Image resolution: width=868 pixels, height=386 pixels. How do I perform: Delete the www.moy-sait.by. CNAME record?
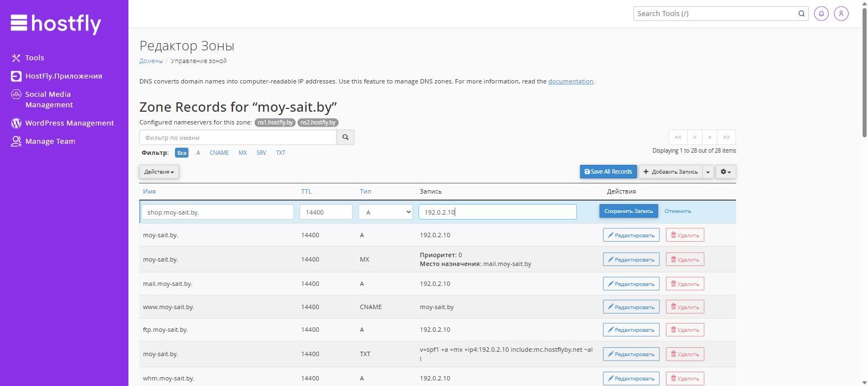pos(685,307)
